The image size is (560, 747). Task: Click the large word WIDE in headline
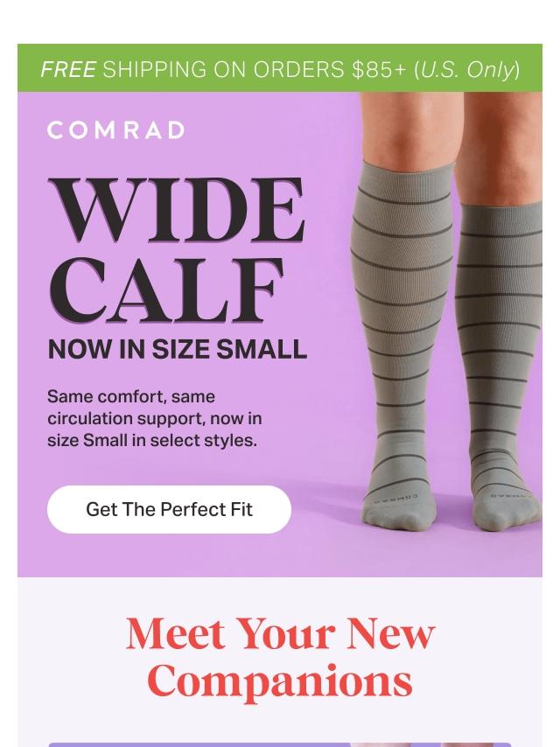(177, 210)
